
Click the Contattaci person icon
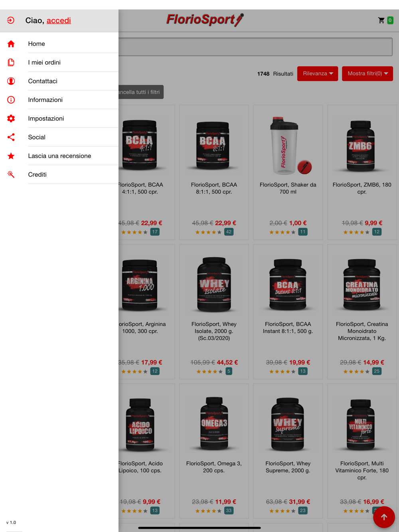click(11, 81)
